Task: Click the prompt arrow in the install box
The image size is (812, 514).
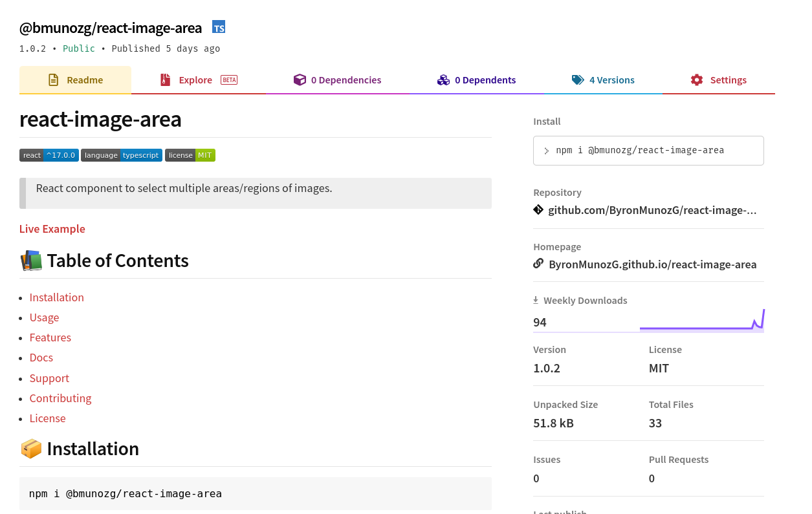Action: click(x=547, y=150)
